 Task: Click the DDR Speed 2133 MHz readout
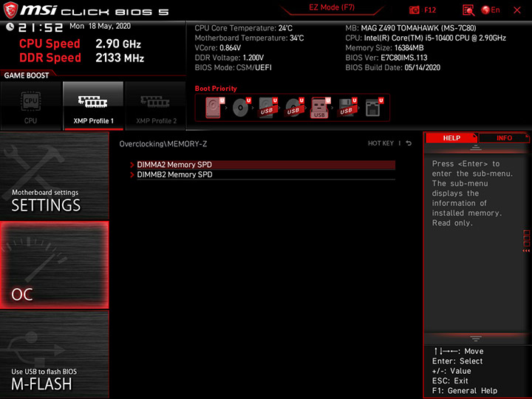82,58
